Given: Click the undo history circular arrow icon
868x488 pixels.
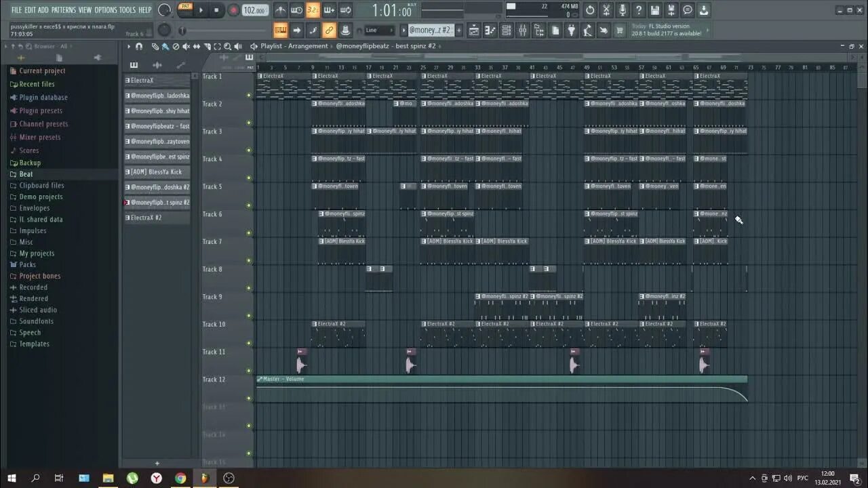Looking at the screenshot, I should (x=590, y=10).
